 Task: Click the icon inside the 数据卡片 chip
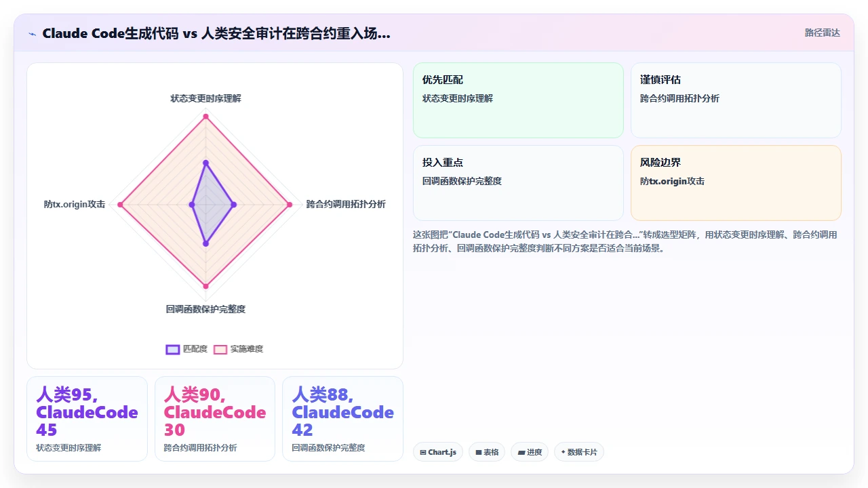pos(563,452)
